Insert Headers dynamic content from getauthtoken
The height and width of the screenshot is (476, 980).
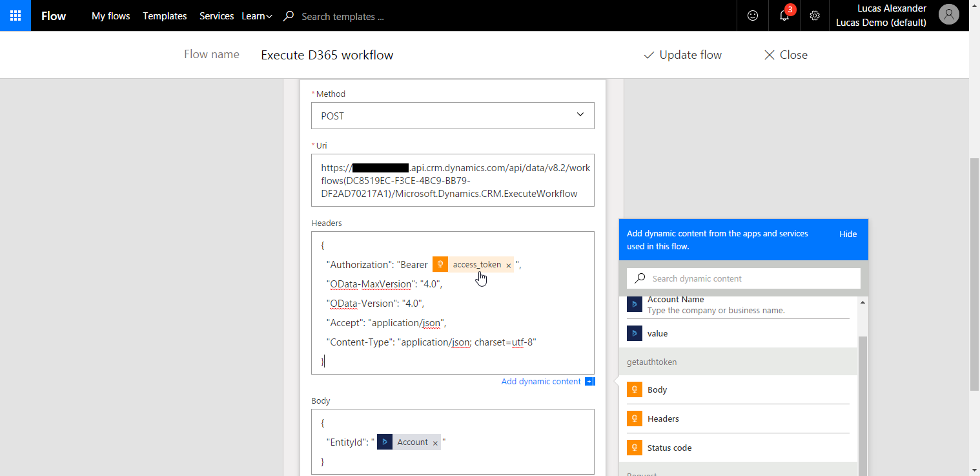[738, 419]
